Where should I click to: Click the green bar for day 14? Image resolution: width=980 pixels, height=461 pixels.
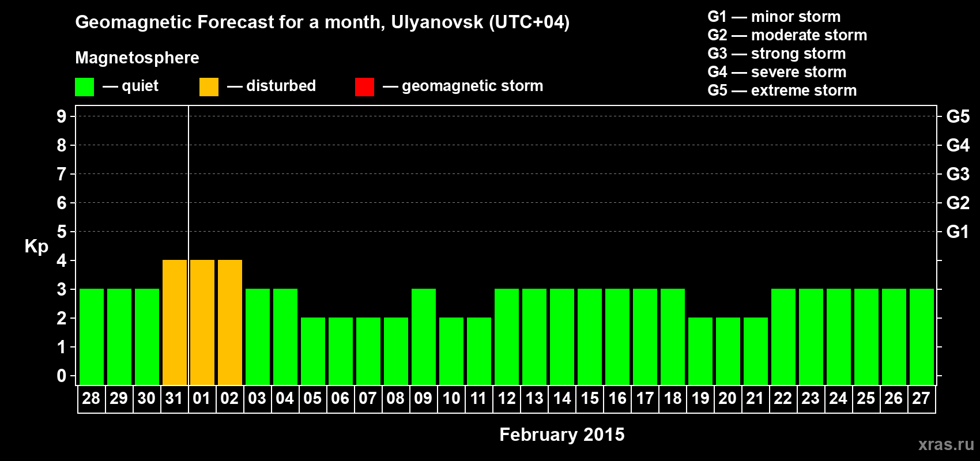(562, 337)
